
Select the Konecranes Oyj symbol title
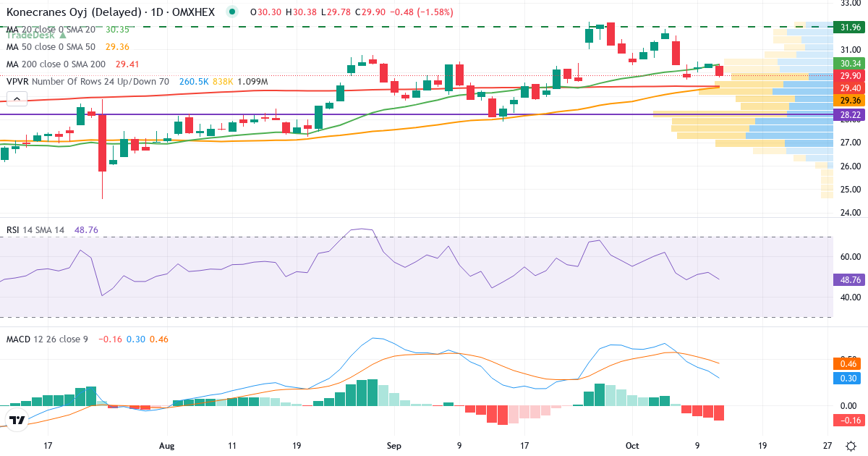click(111, 12)
